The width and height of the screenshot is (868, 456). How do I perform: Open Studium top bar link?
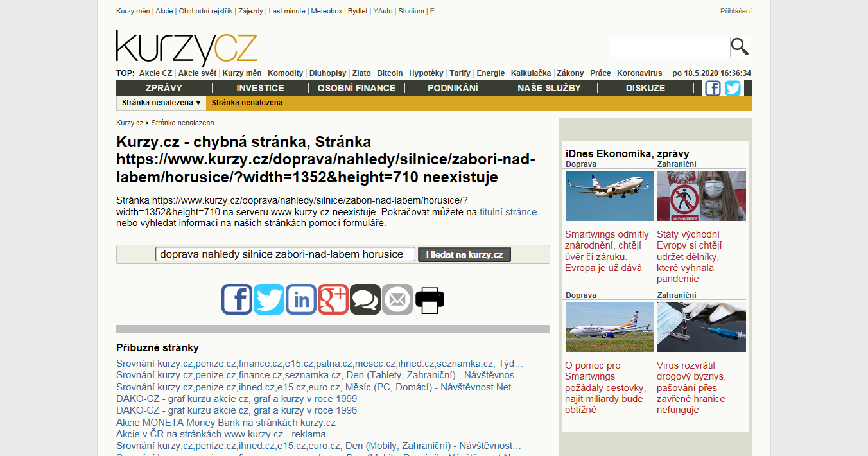click(x=411, y=11)
